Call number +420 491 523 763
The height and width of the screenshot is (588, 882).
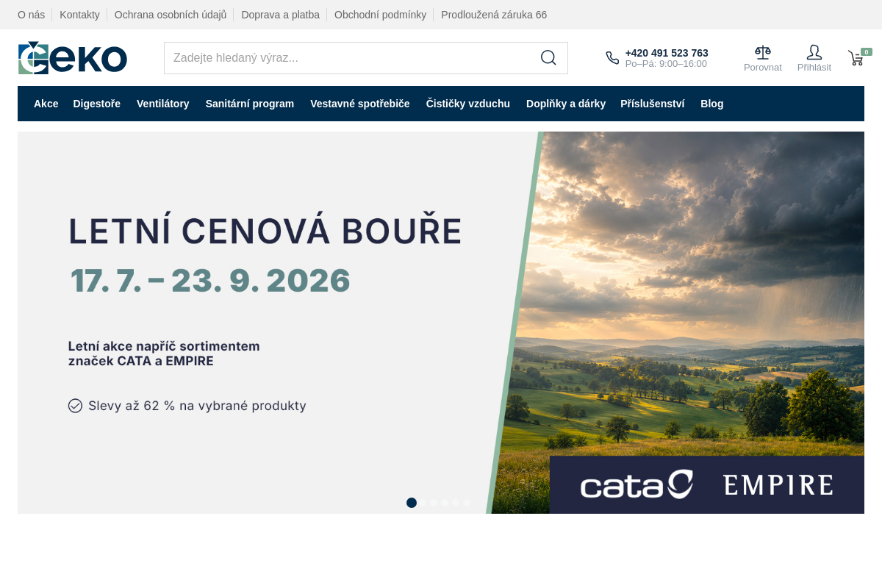tap(667, 53)
